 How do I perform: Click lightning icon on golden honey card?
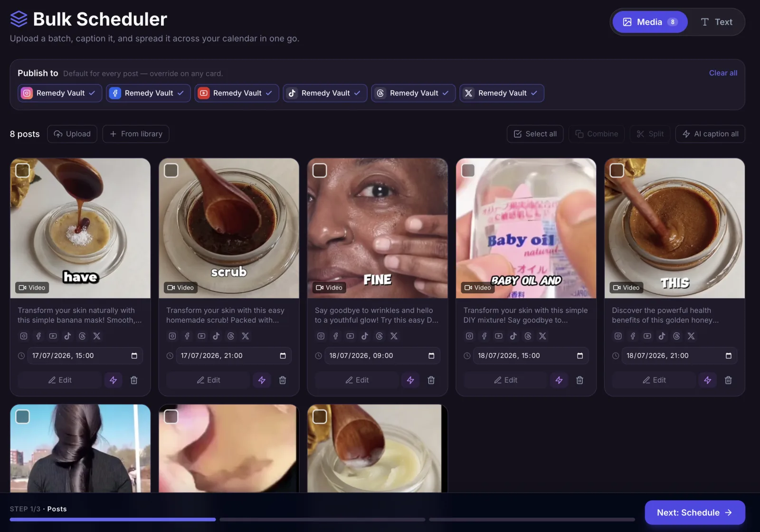coord(708,380)
